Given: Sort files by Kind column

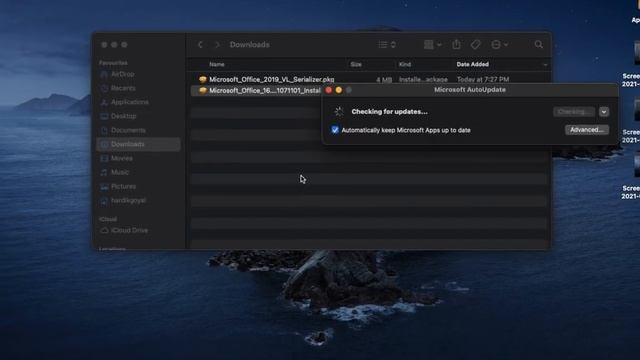Looking at the screenshot, I should tap(405, 64).
